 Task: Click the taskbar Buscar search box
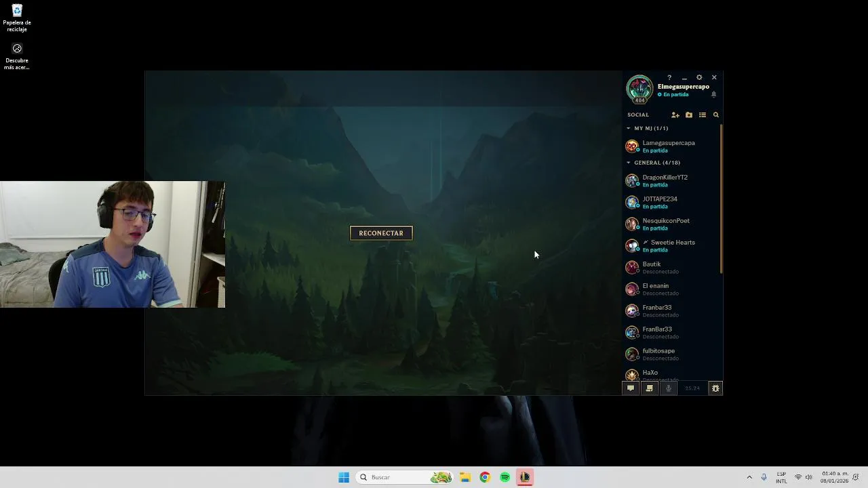tap(404, 477)
